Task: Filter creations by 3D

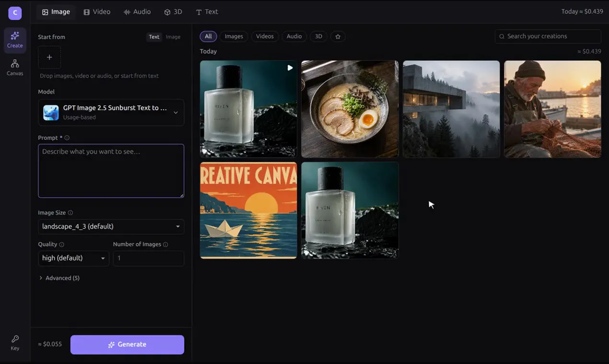Action: [318, 36]
